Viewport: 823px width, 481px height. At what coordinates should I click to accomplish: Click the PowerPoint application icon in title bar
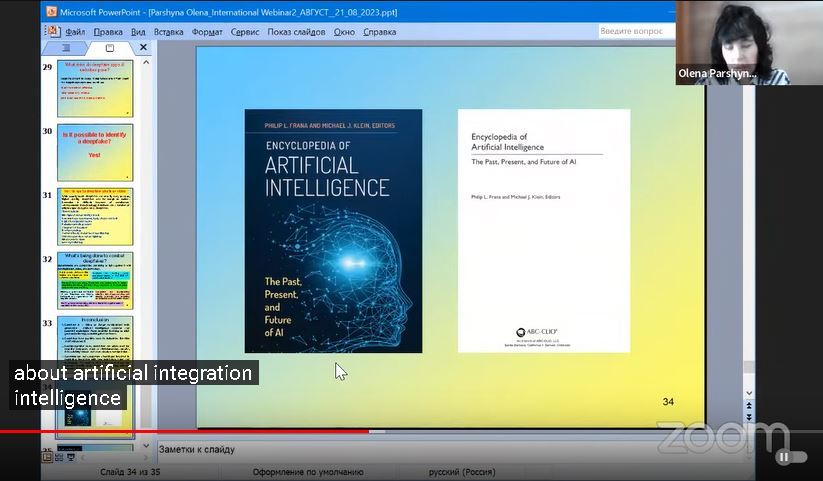(51, 11)
